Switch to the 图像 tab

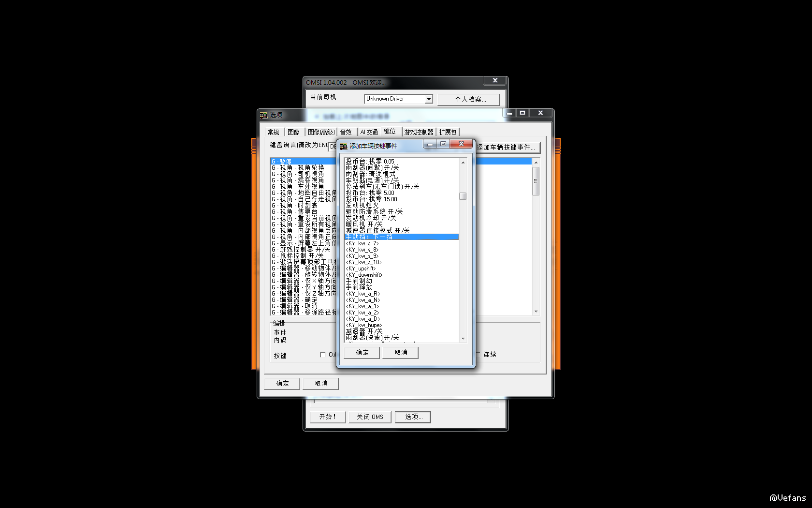(293, 132)
